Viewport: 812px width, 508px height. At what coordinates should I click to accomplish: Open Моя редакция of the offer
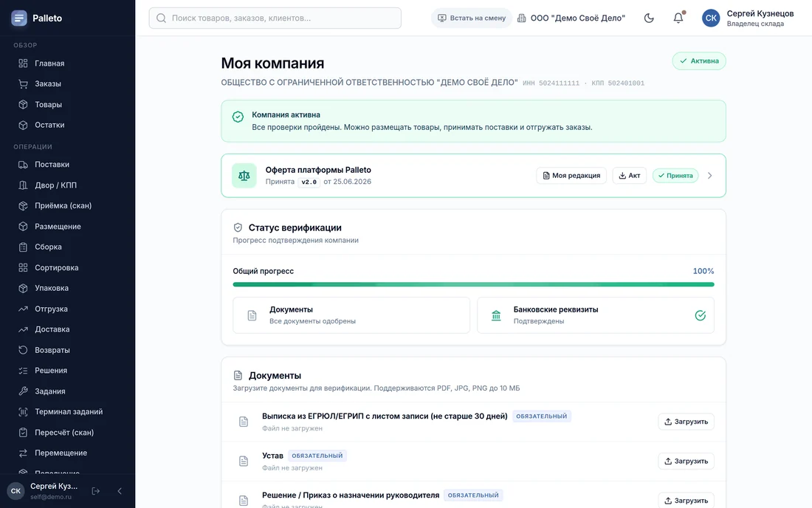[x=571, y=176]
